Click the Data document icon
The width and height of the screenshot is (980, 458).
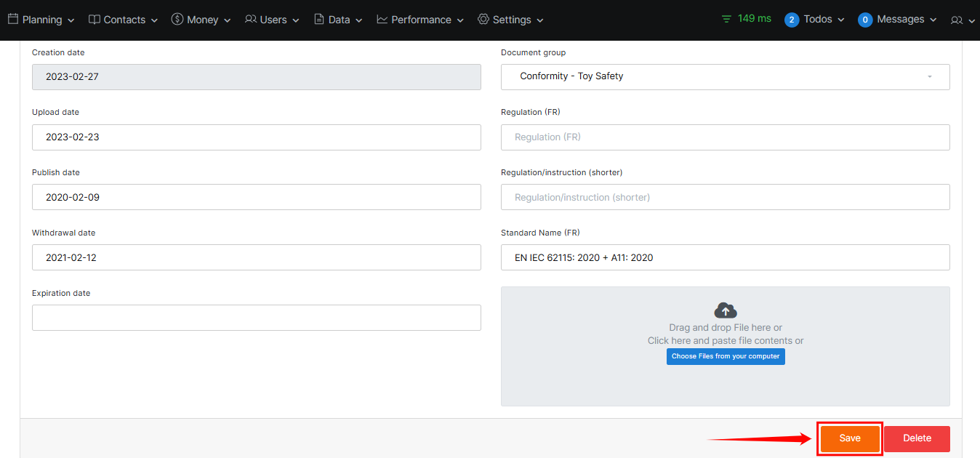pos(319,20)
